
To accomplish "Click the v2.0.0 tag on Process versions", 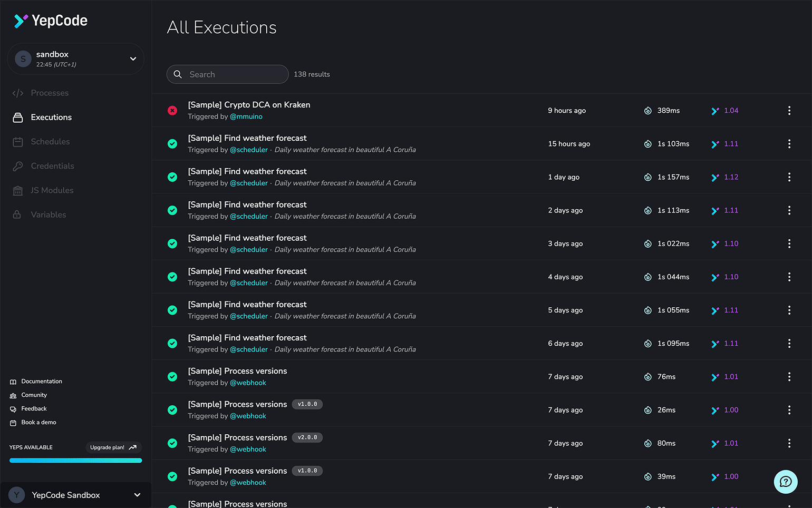I will click(x=307, y=437).
